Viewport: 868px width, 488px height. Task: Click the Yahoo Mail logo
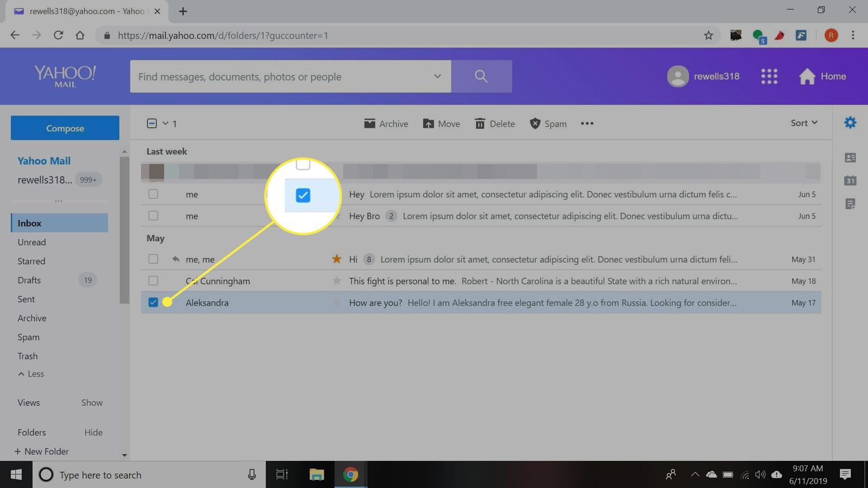tap(65, 76)
